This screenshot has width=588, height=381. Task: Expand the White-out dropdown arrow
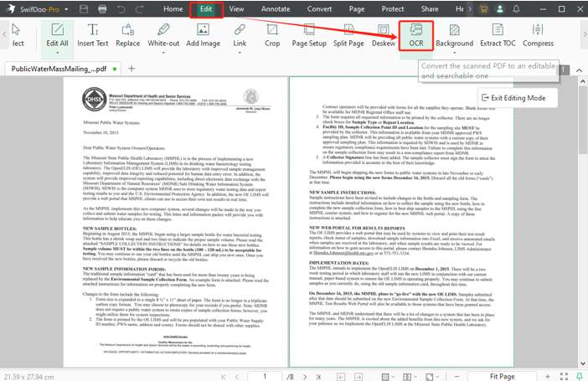click(163, 53)
